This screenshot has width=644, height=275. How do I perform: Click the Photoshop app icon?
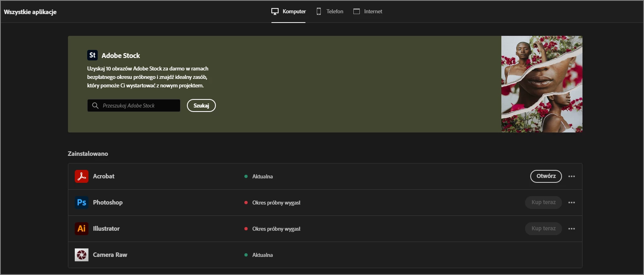coord(82,203)
